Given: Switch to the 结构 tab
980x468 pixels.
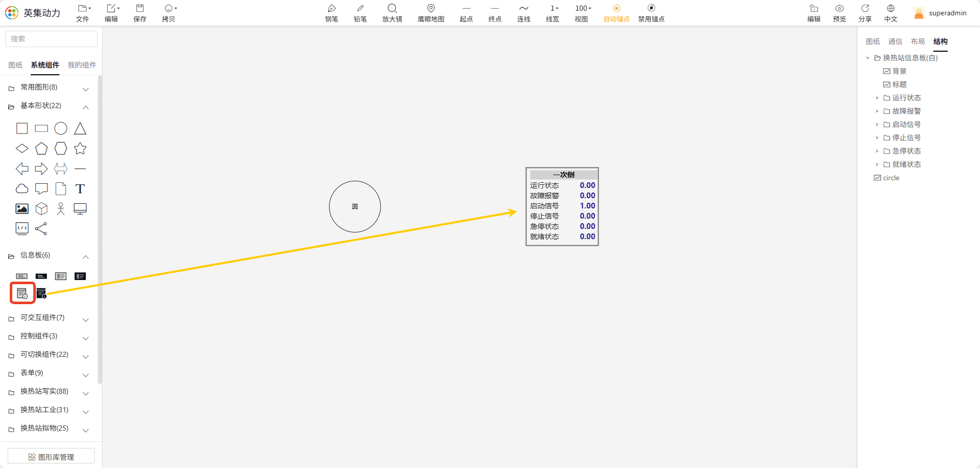Looking at the screenshot, I should point(941,41).
